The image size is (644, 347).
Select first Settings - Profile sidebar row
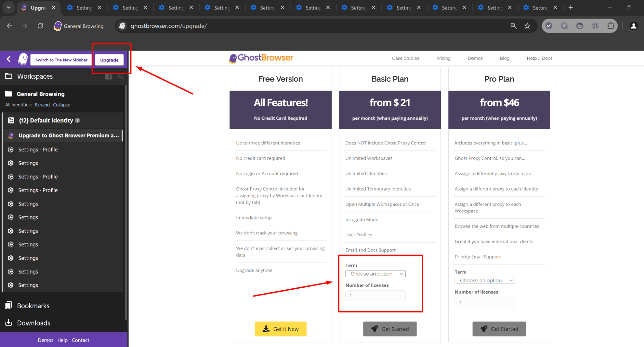click(x=63, y=150)
